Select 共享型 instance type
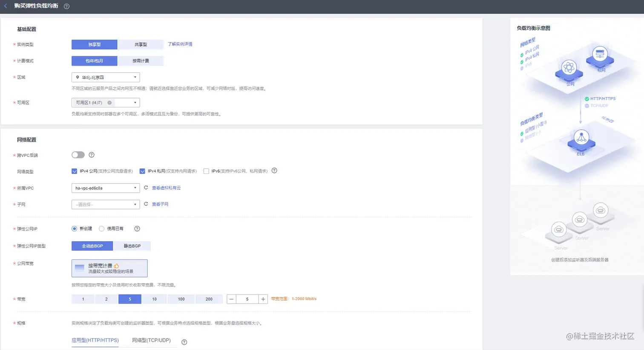 coord(141,44)
